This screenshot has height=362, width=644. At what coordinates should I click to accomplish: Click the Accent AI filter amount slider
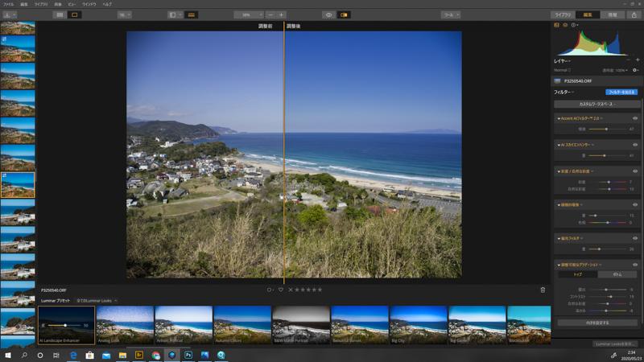tap(607, 130)
